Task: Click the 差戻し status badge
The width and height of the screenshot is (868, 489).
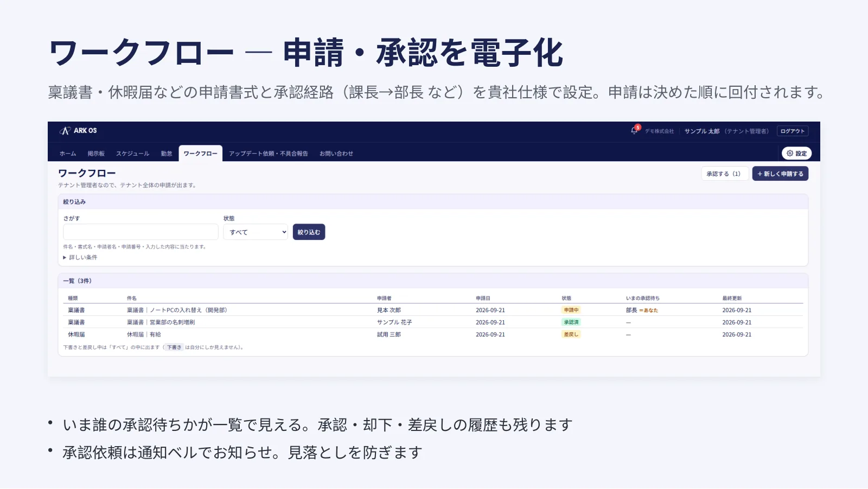Action: coord(571,334)
